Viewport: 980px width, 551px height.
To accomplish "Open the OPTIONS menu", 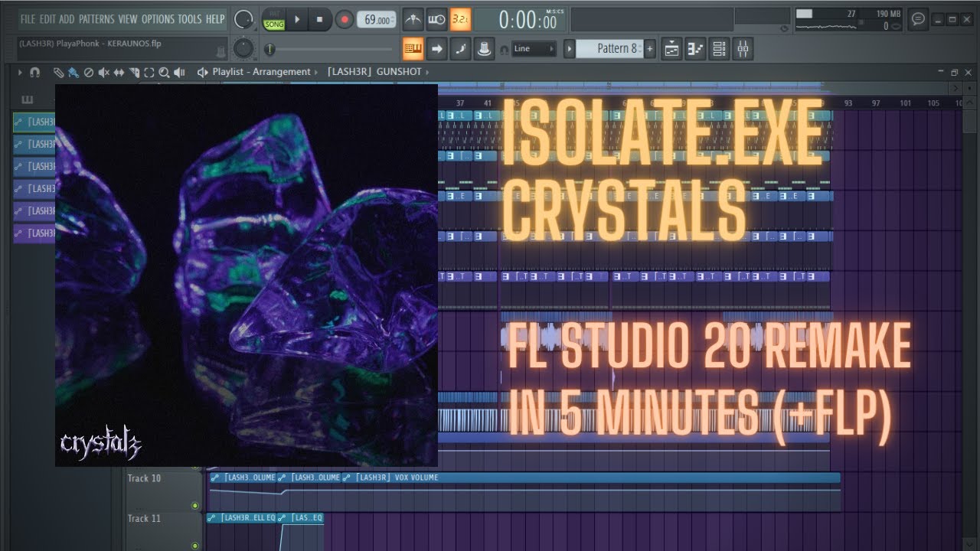I will 158,19.
